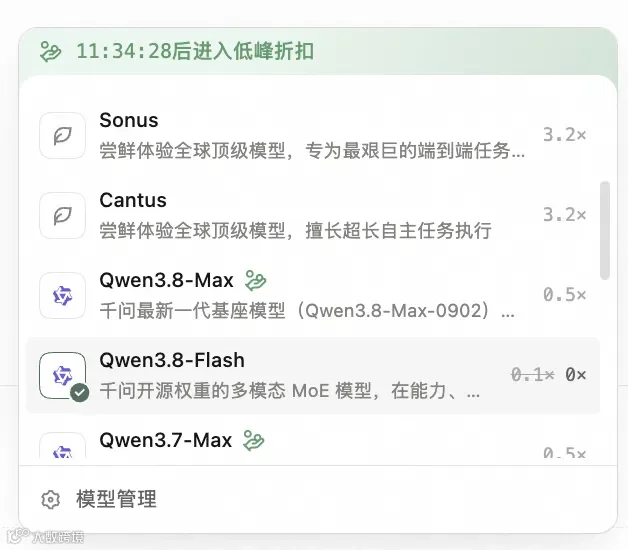Screen dimensions: 628x550
Task: Click discount hand icon beside Qwen3.7-Max
Action: coord(254,440)
